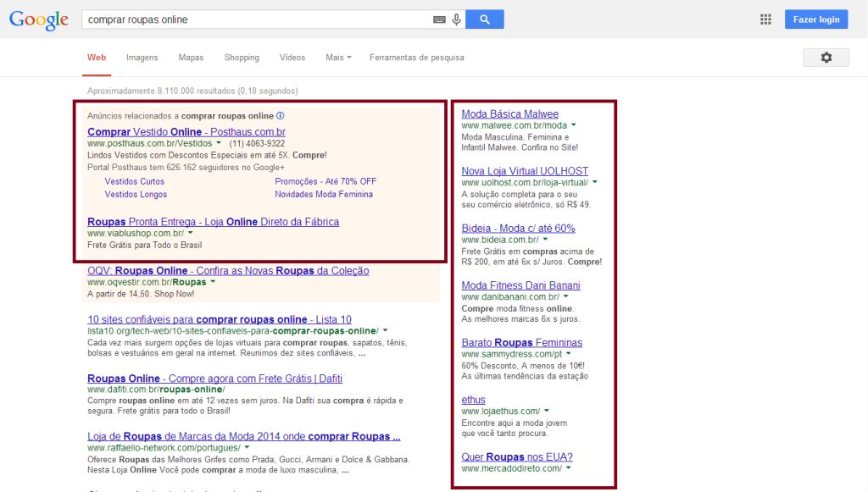Screen dimensions: 868x492
Task: Open Roupas Online Dafiti result
Action: click(214, 379)
